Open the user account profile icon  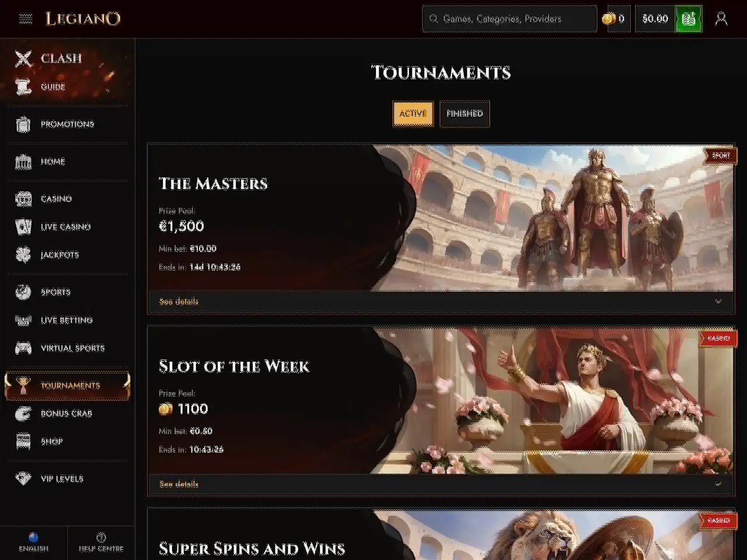[x=721, y=19]
